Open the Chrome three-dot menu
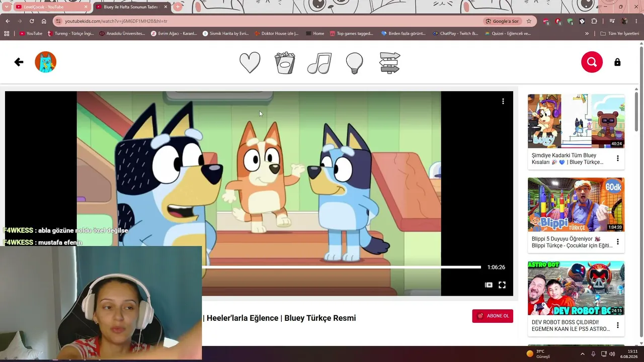Viewport: 644px width, 362px height. 636,21
